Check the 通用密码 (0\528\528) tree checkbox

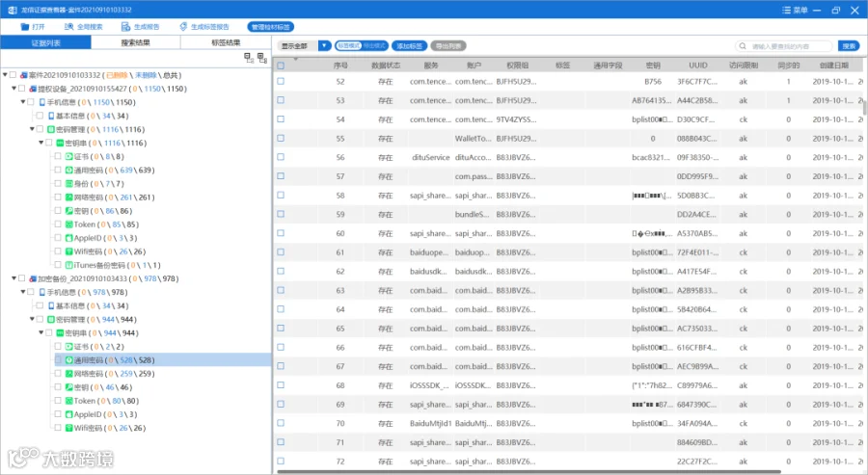(58, 360)
